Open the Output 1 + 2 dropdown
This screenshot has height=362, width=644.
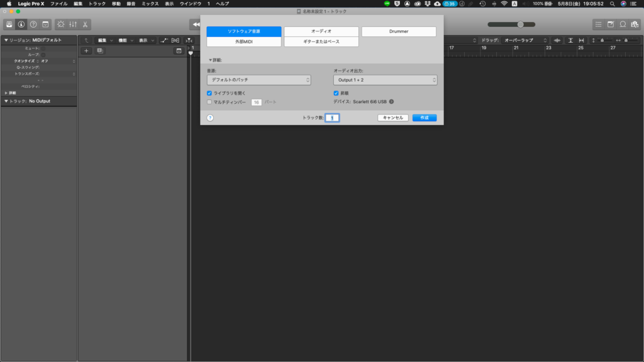tap(385, 80)
